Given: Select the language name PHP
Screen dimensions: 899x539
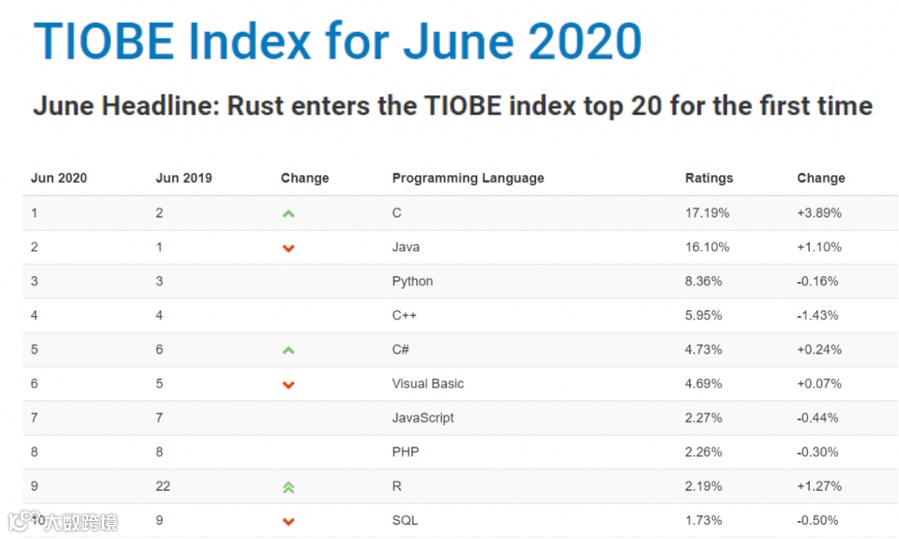Looking at the screenshot, I should (x=405, y=452).
